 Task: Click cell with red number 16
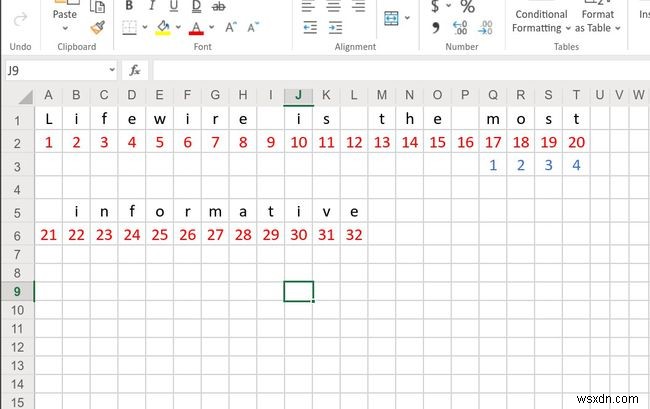(x=465, y=142)
